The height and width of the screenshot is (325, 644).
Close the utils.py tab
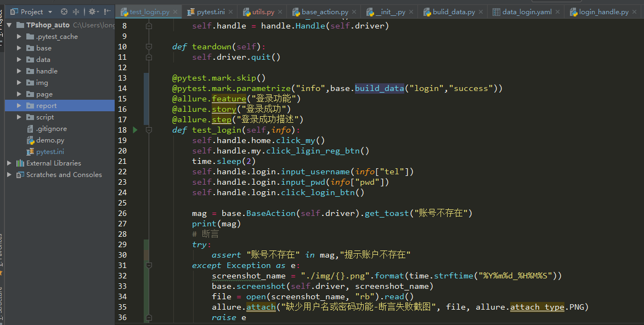click(280, 12)
